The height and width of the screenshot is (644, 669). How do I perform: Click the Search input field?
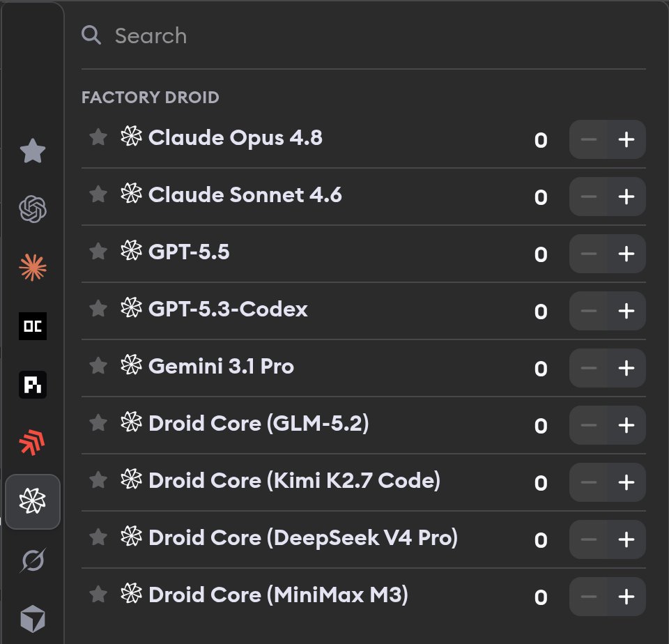point(363,36)
